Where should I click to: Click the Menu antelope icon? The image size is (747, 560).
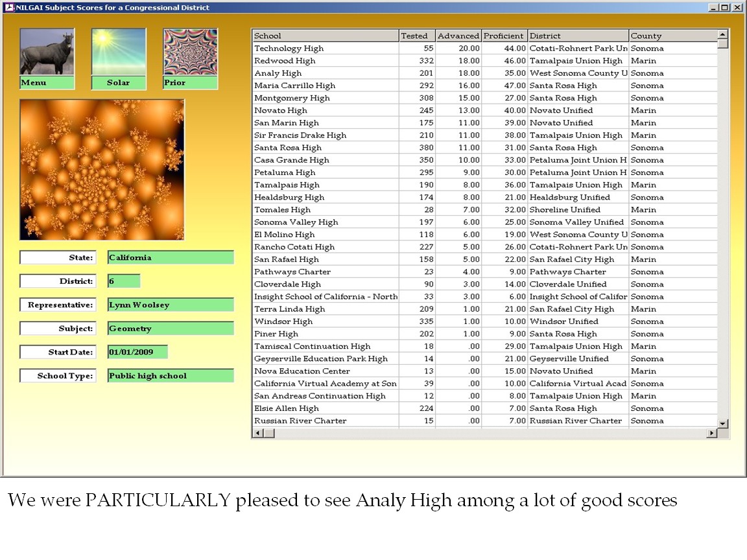47,52
